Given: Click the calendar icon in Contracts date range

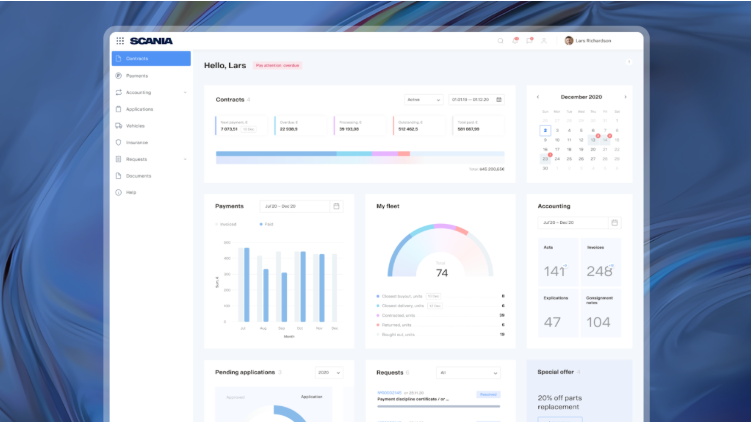Looking at the screenshot, I should [499, 100].
